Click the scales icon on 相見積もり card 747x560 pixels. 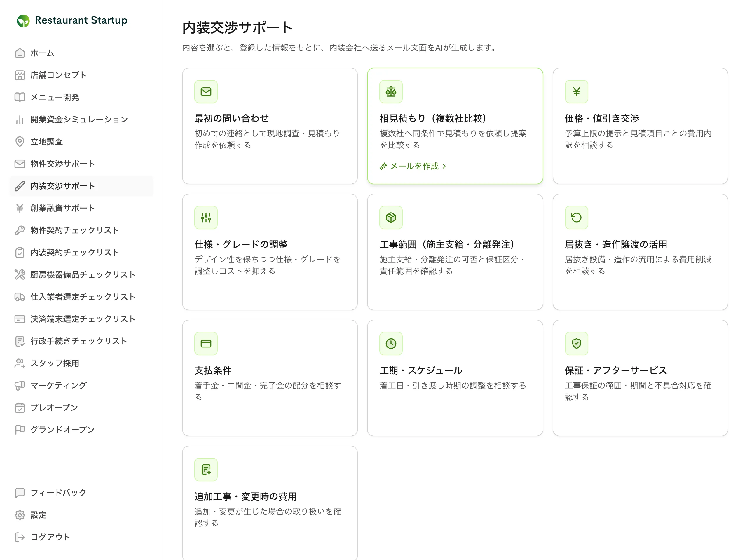[391, 92]
